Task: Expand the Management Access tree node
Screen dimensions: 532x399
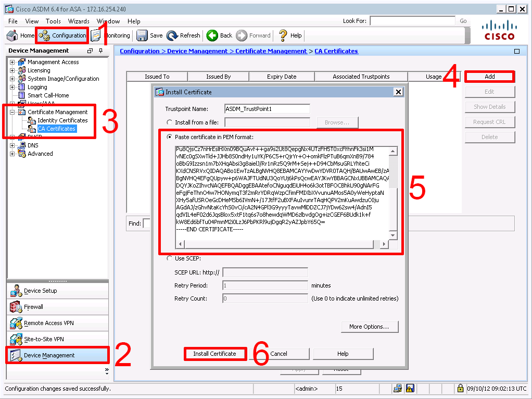Action: click(x=12, y=62)
